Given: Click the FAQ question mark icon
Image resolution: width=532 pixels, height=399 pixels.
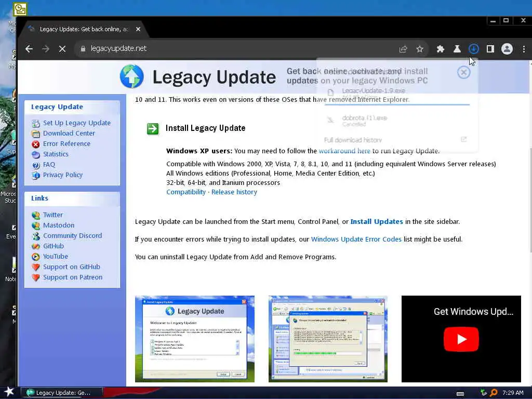Looking at the screenshot, I should [36, 165].
